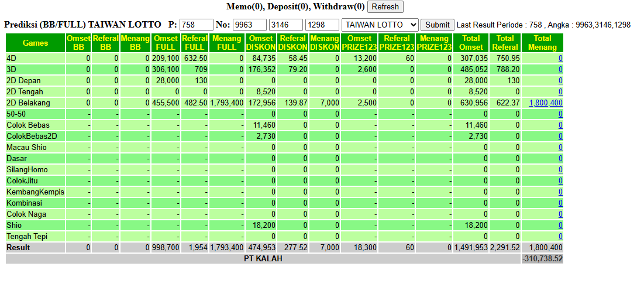
Task: Open Total Menang link for Shio row
Action: (560, 226)
